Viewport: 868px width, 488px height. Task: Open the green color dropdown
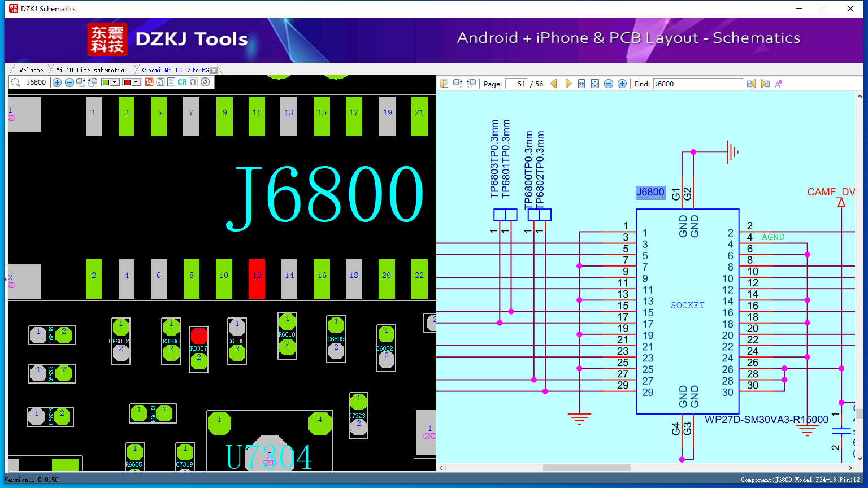tap(110, 82)
